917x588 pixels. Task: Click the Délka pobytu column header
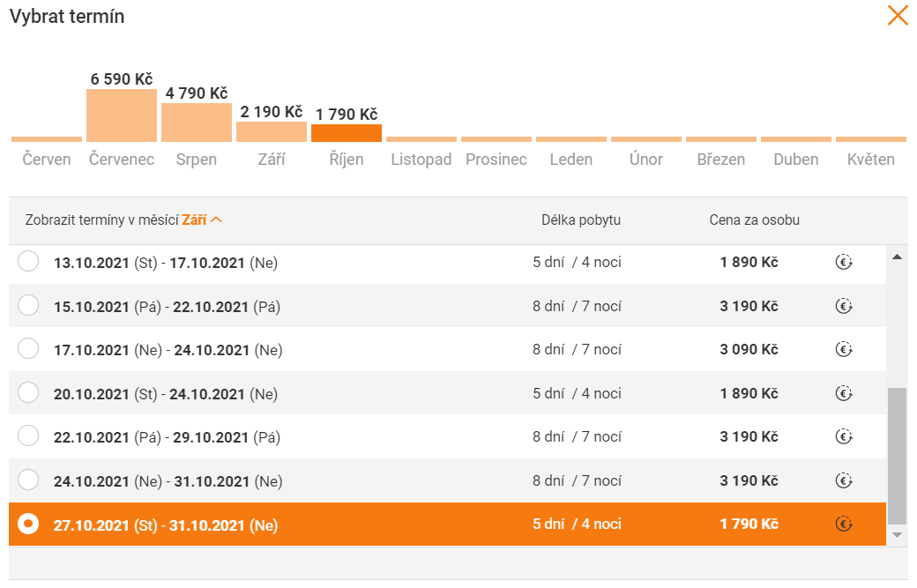(x=581, y=220)
